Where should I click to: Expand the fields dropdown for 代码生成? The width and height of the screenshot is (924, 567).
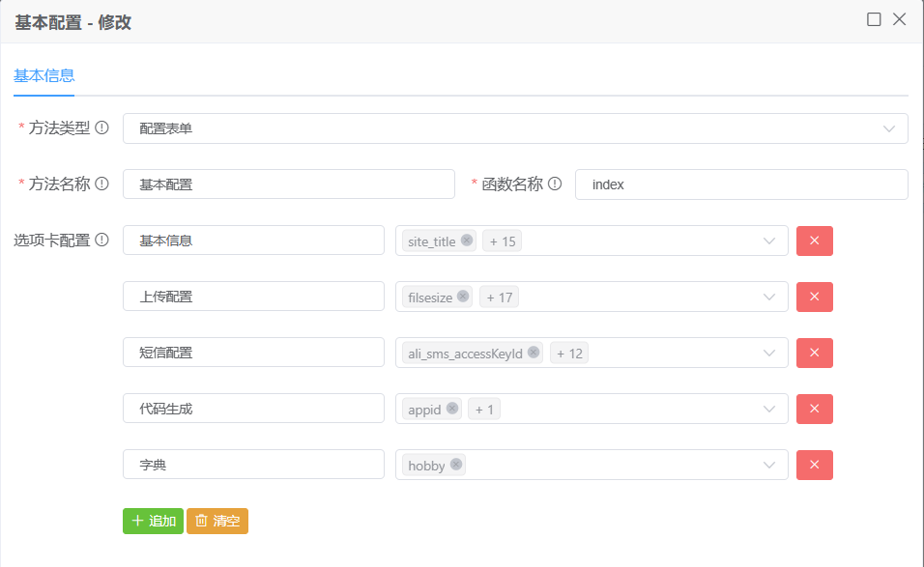[769, 409]
